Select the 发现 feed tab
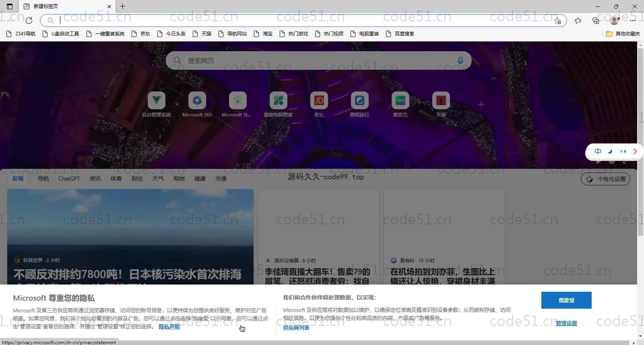The height and width of the screenshot is (345, 644). point(18,179)
